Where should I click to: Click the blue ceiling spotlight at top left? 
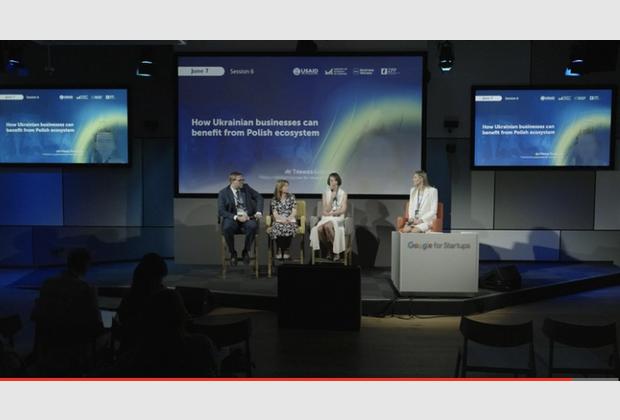click(x=13, y=64)
